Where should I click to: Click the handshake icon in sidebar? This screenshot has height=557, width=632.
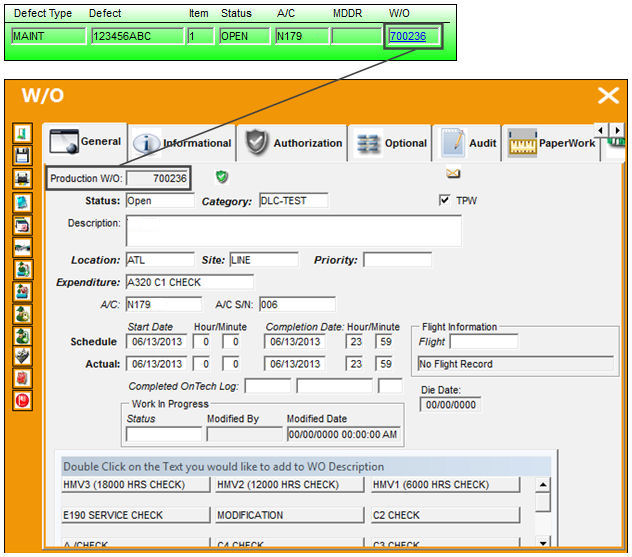[22, 247]
